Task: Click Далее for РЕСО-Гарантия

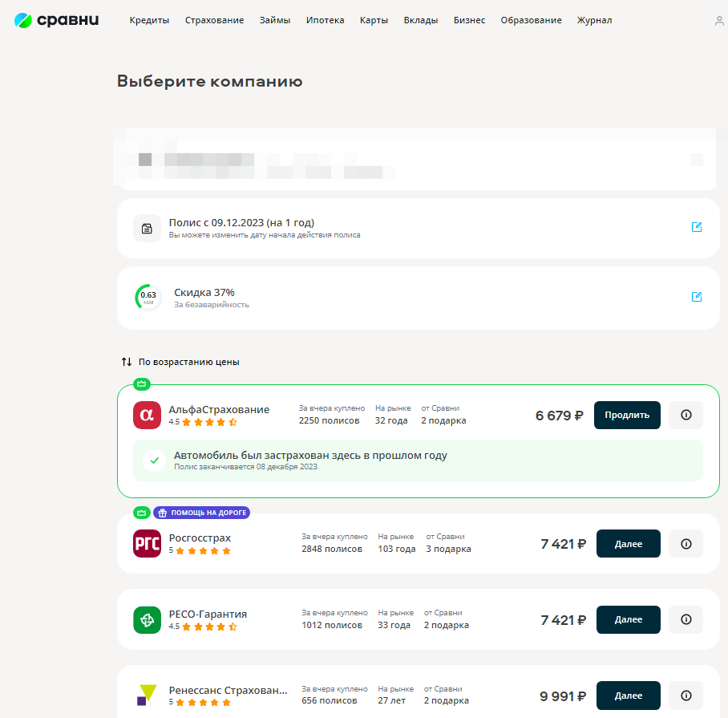Action: [628, 619]
